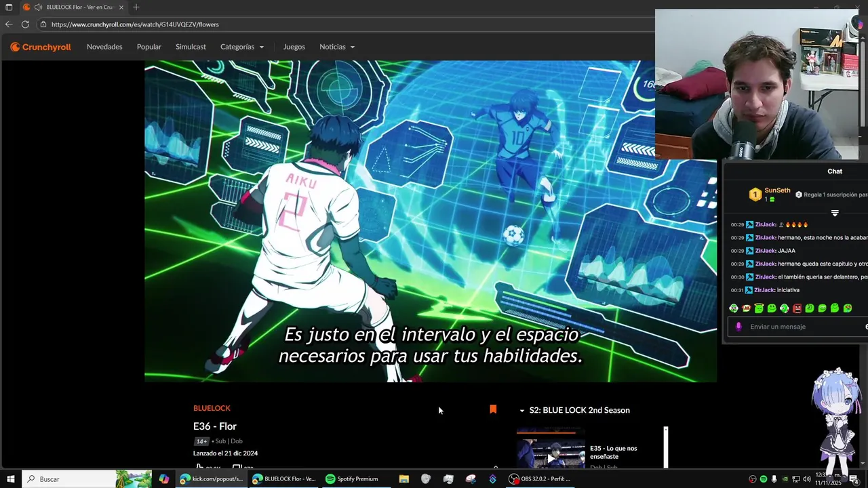Pick the first emote with glasses

pyautogui.click(x=734, y=308)
